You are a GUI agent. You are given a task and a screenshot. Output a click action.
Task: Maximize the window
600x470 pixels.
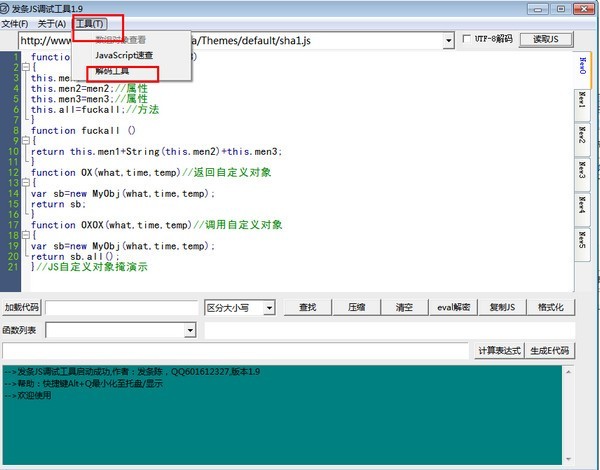click(561, 9)
